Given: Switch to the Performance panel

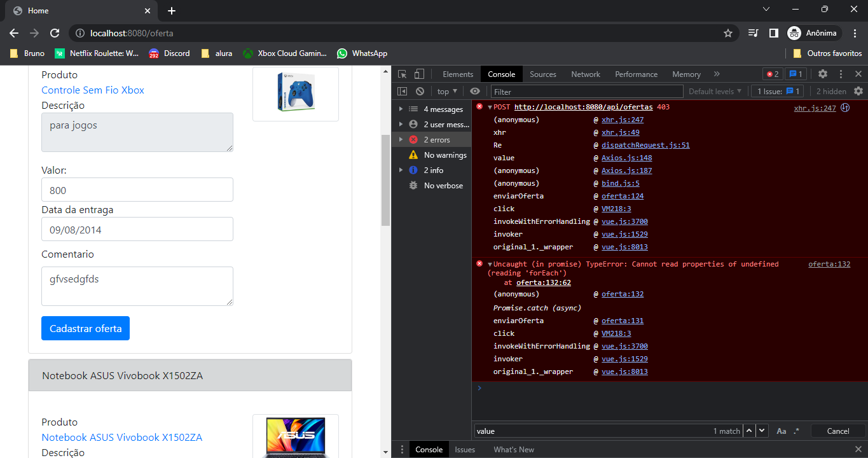Looking at the screenshot, I should pos(636,74).
